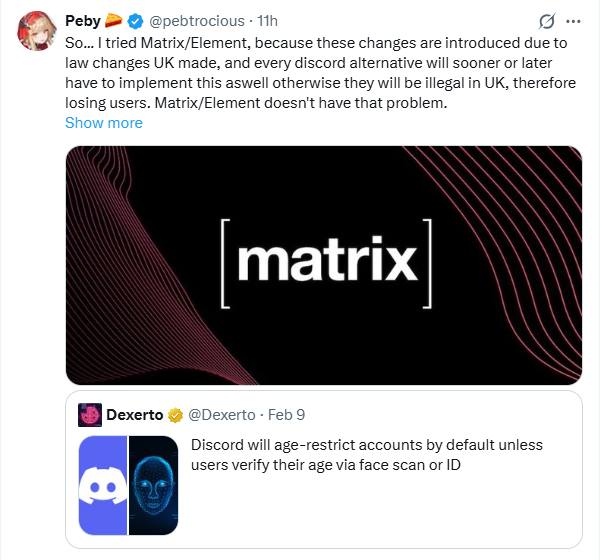The width and height of the screenshot is (600, 560).
Task: Open the @Dexerto handle in quote
Action: (220, 414)
